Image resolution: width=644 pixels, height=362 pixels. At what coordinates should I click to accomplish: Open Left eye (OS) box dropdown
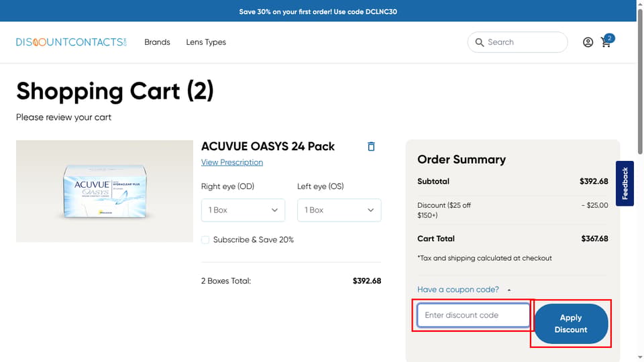[339, 210]
